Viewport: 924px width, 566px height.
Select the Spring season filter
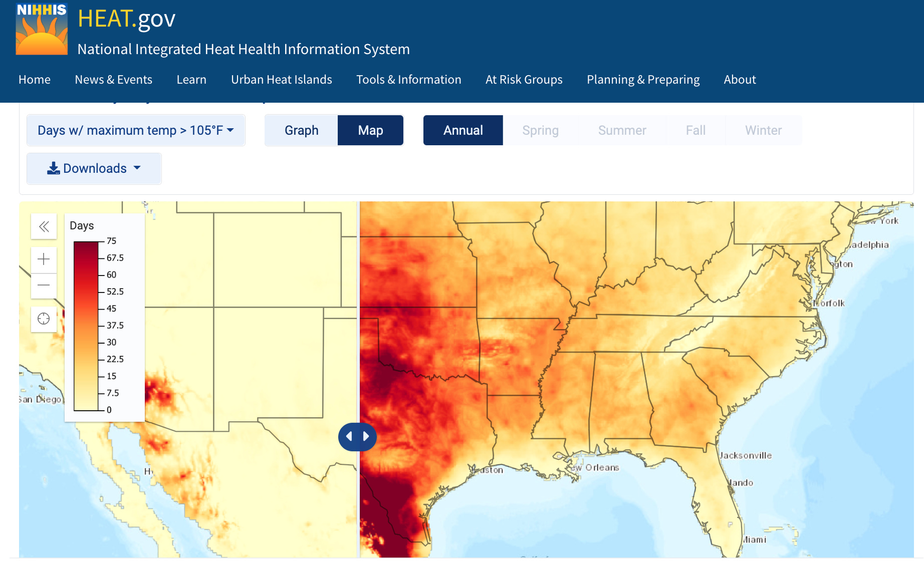540,130
